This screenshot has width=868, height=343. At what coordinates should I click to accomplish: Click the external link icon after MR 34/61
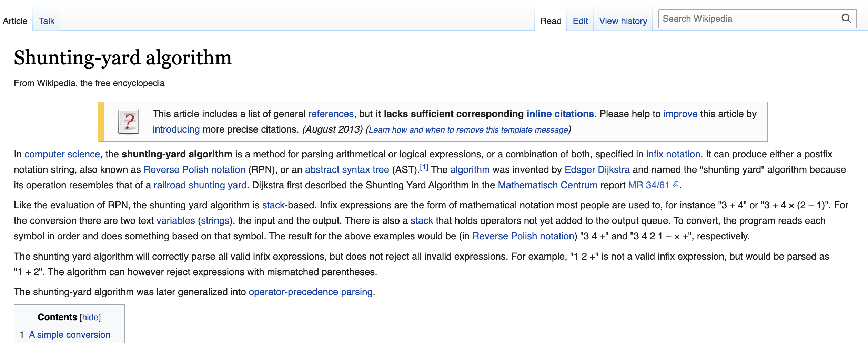pos(675,185)
